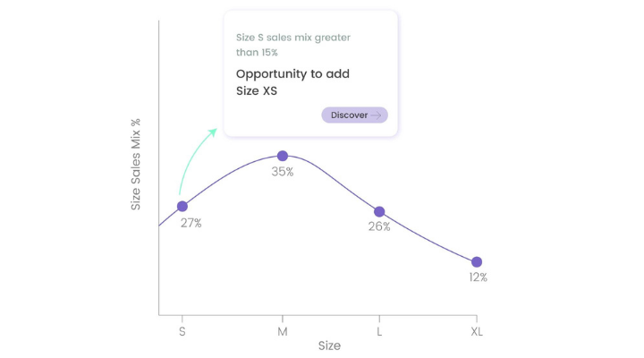This screenshot has width=644, height=358.
Task: Click the 27% value label
Action: pos(191,223)
